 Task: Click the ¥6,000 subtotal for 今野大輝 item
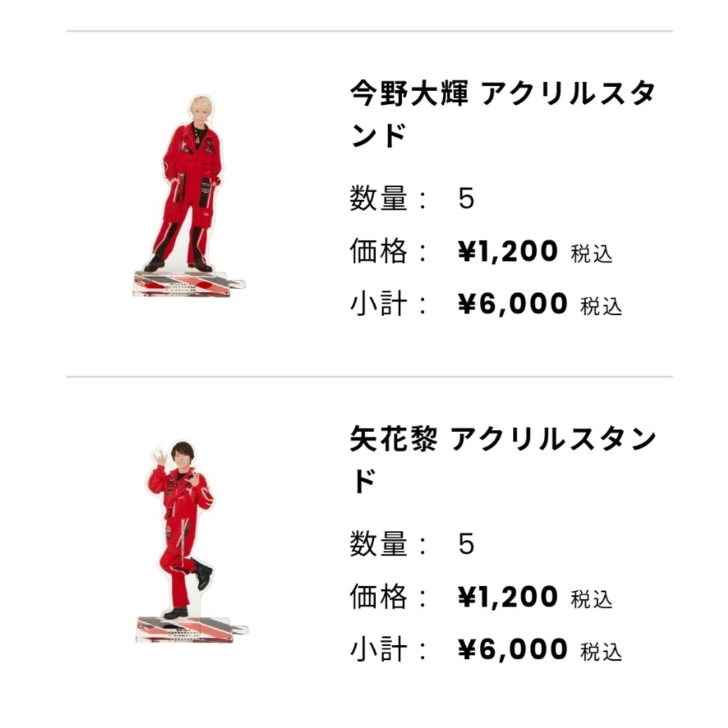[x=512, y=304]
